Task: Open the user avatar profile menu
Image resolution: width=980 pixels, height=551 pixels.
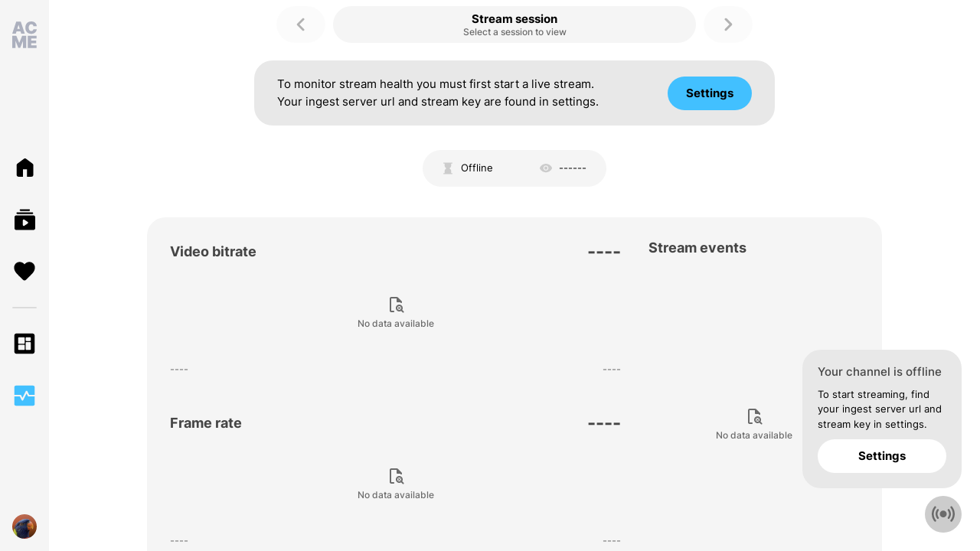Action: 24,527
